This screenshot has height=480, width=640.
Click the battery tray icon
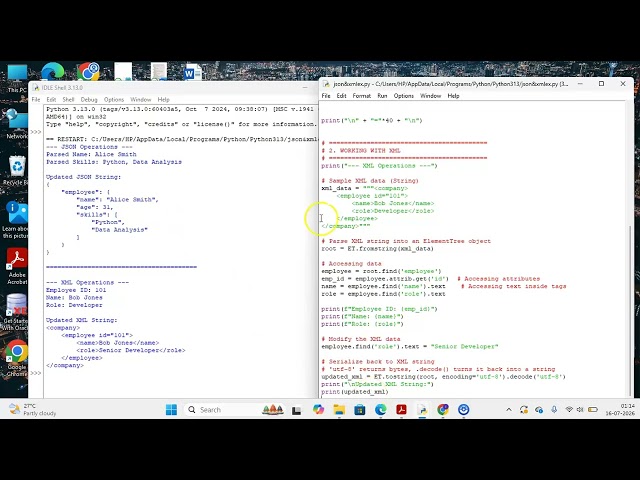(593, 409)
